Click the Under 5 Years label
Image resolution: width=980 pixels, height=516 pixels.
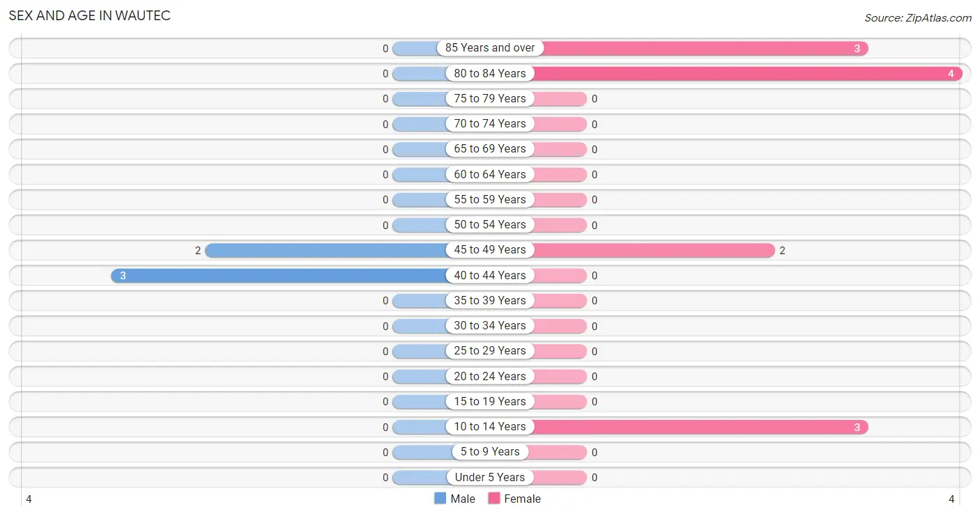[x=490, y=477]
